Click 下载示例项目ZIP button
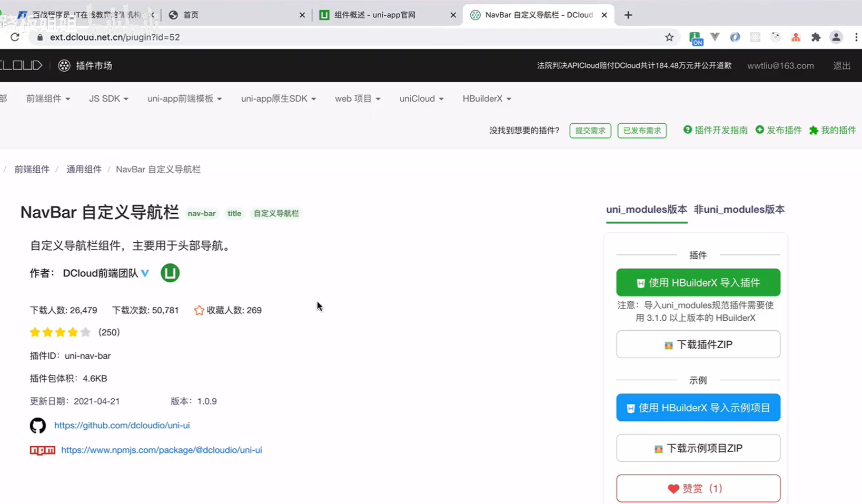The image size is (862, 504). coord(698,448)
